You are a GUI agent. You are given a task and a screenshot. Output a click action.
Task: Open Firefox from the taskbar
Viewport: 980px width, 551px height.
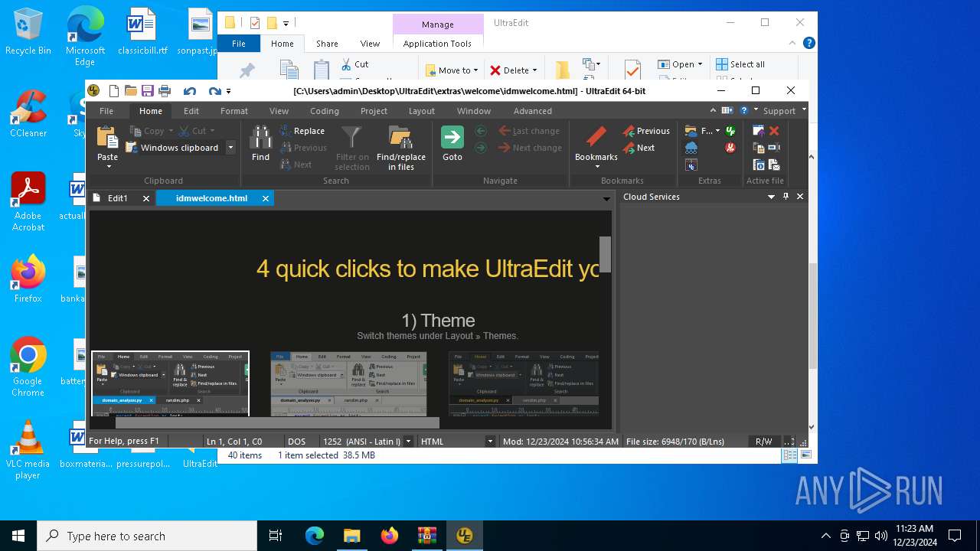pos(389,536)
